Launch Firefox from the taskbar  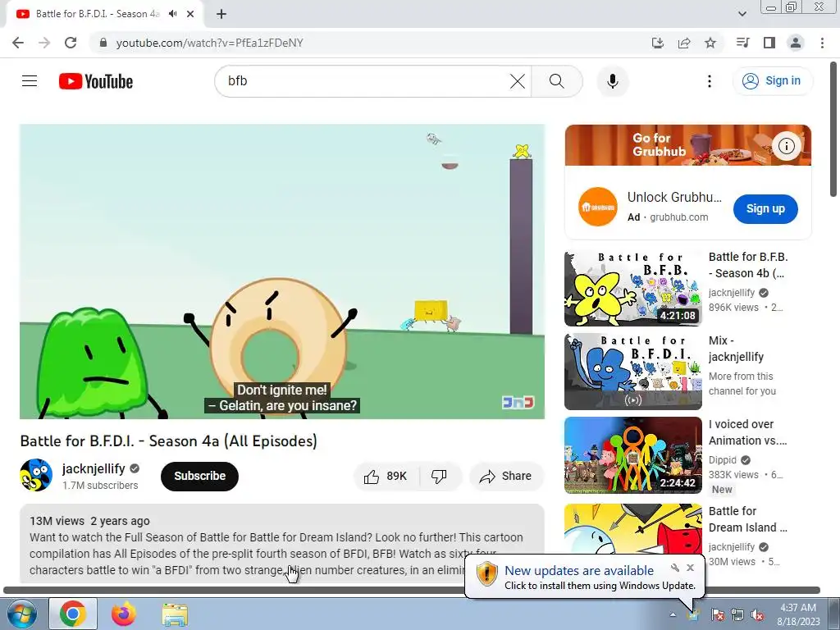coord(124,614)
